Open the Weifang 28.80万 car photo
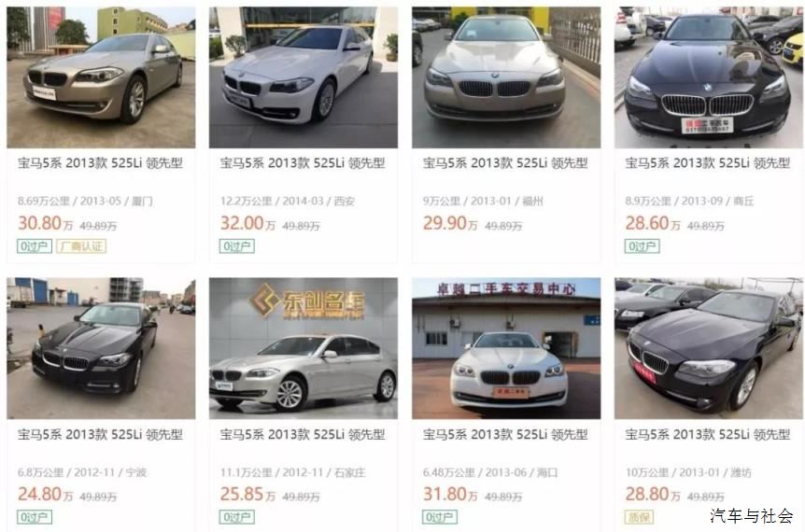Screen dimensions: 805x532 (x=709, y=348)
